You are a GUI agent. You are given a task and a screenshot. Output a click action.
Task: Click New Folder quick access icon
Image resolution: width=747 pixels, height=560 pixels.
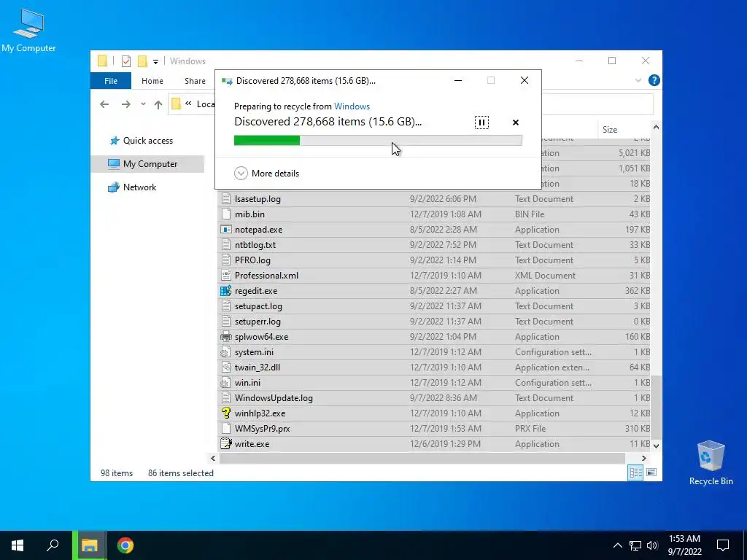pos(142,61)
